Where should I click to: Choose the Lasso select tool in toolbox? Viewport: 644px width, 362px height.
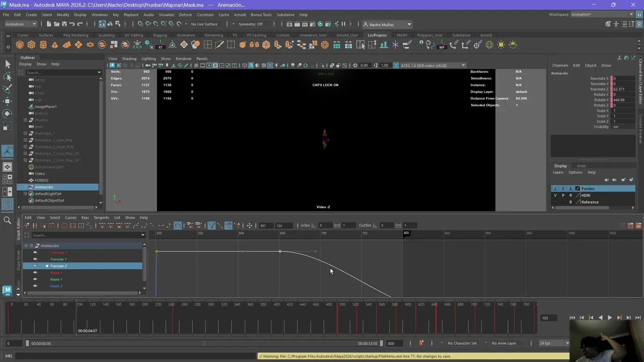[x=8, y=76]
